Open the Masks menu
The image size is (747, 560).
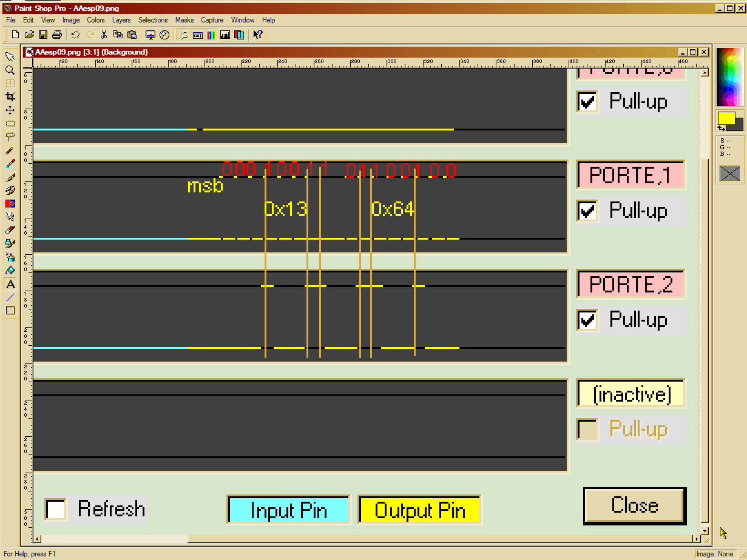pyautogui.click(x=184, y=20)
